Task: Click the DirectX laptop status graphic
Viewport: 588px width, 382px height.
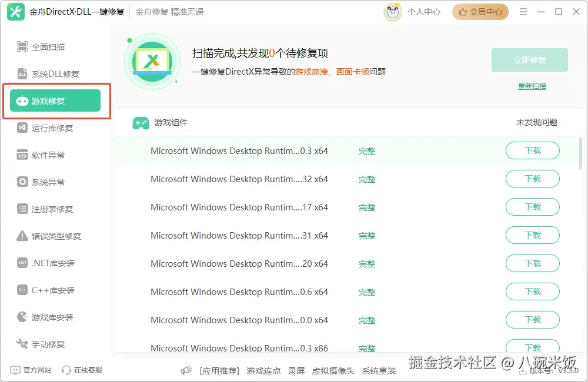Action: [x=152, y=62]
